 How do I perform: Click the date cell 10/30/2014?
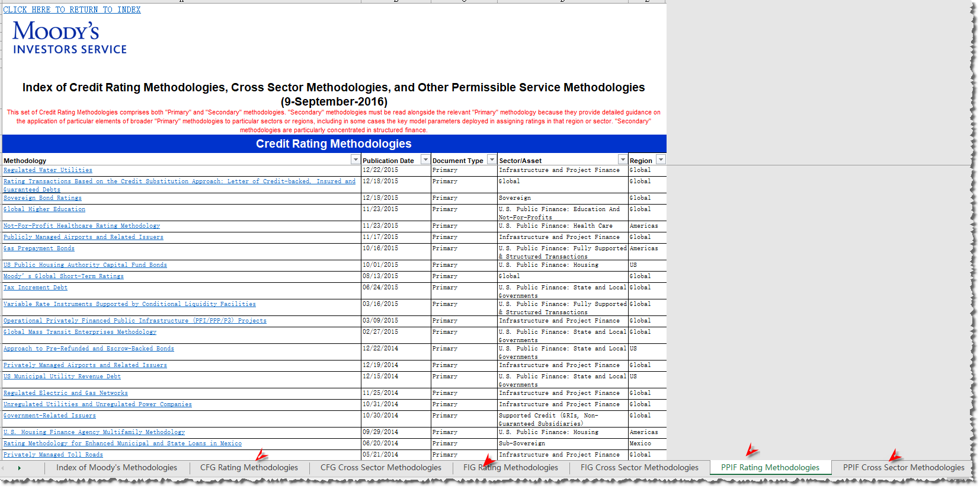(x=396, y=419)
